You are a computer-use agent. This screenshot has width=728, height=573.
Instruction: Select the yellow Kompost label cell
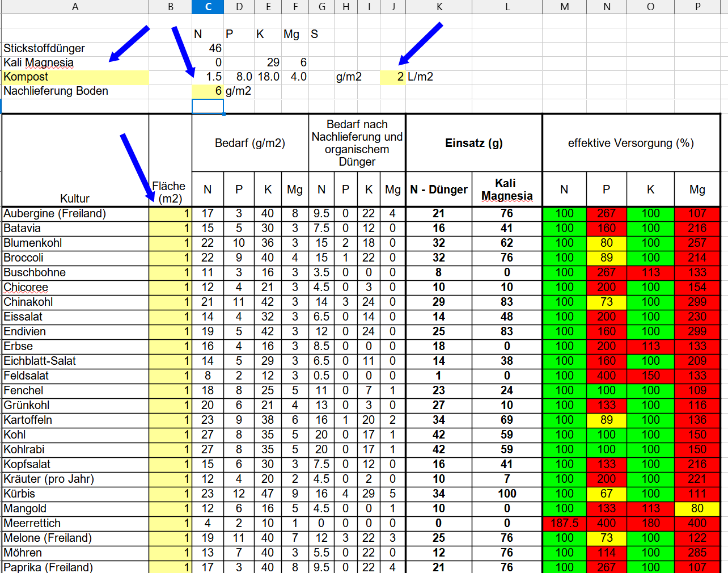(x=75, y=77)
